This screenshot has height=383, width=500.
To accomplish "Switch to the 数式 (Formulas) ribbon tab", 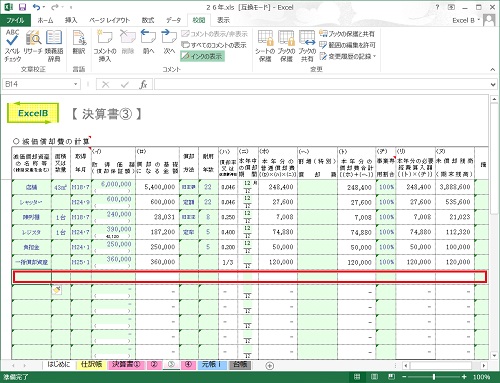I will (148, 20).
